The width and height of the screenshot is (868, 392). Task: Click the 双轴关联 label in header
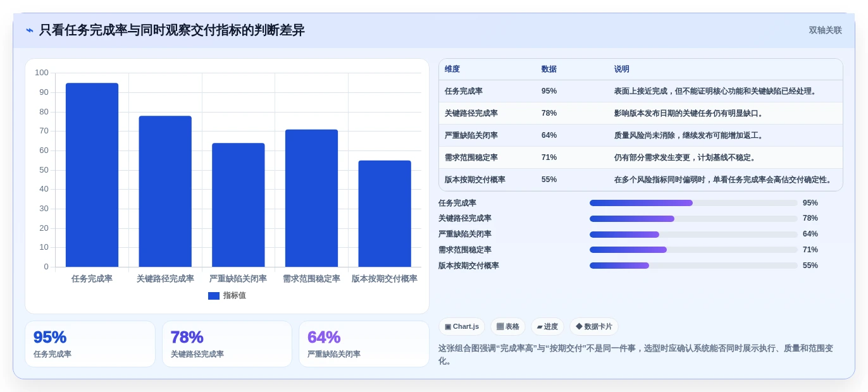[x=825, y=30]
